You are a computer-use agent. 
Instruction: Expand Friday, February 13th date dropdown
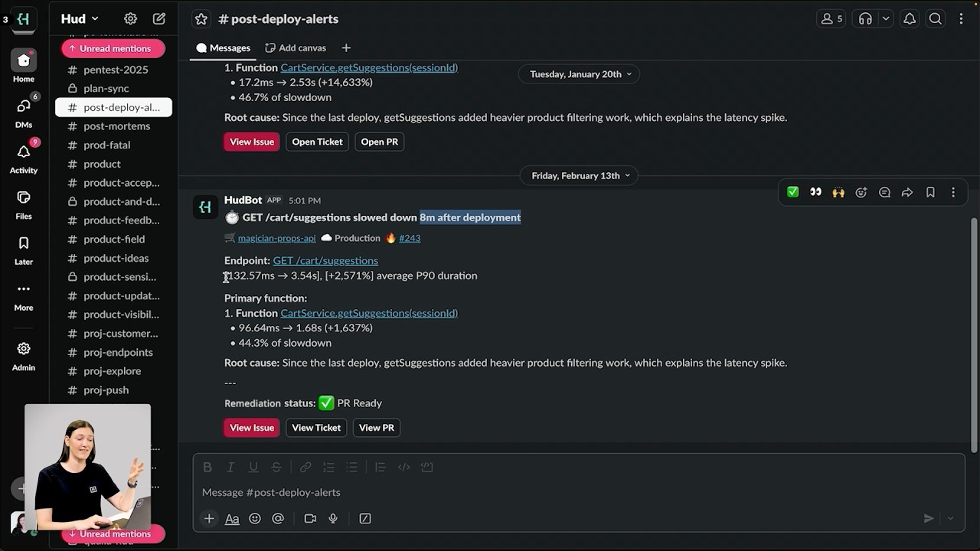pos(580,175)
